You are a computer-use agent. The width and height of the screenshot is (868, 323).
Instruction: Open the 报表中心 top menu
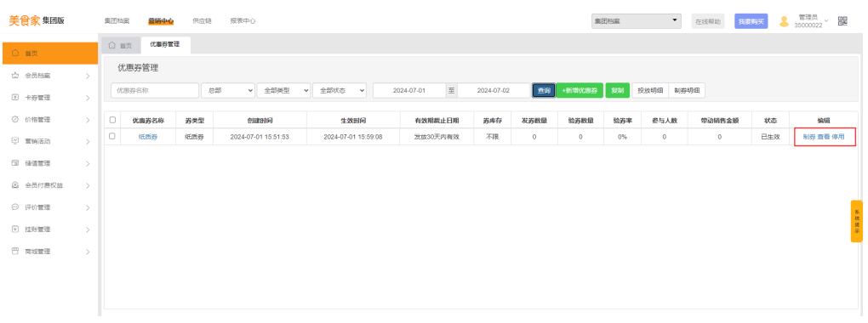243,21
